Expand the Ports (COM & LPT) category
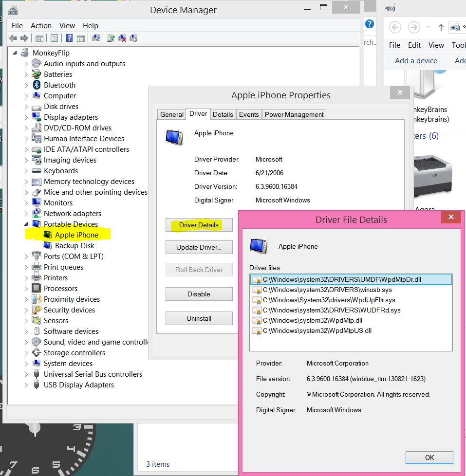 tap(26, 256)
